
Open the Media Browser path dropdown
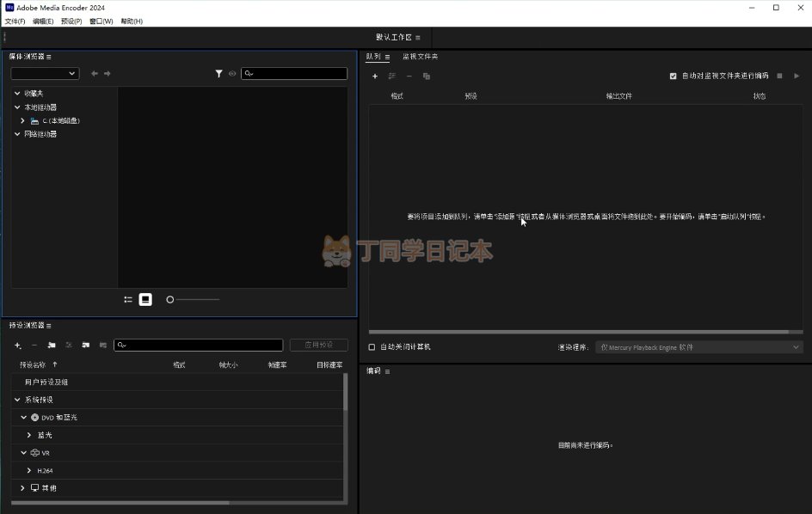point(45,74)
